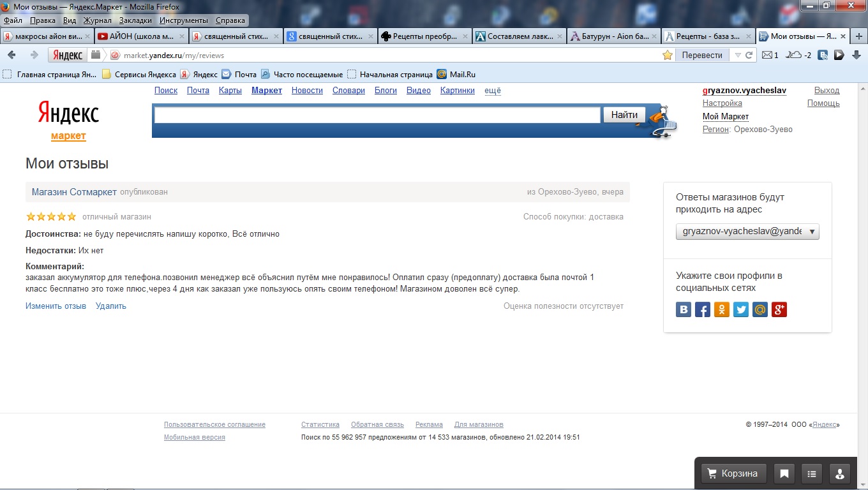868x490 pixels.
Task: Switch to the 'Рецепты преобр...' tab
Action: pos(425,36)
